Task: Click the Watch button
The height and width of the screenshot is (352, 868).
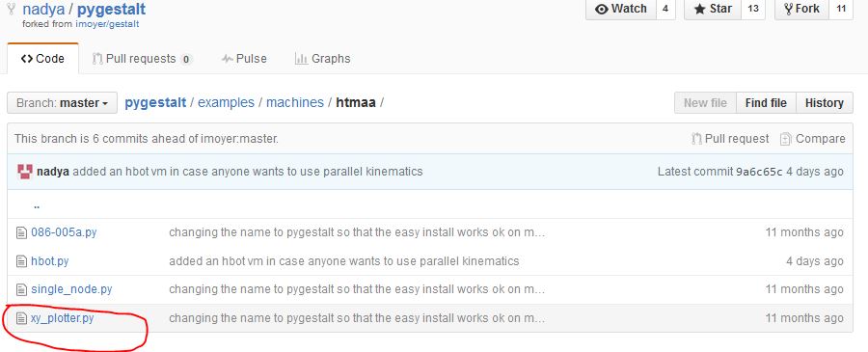Action: point(621,9)
